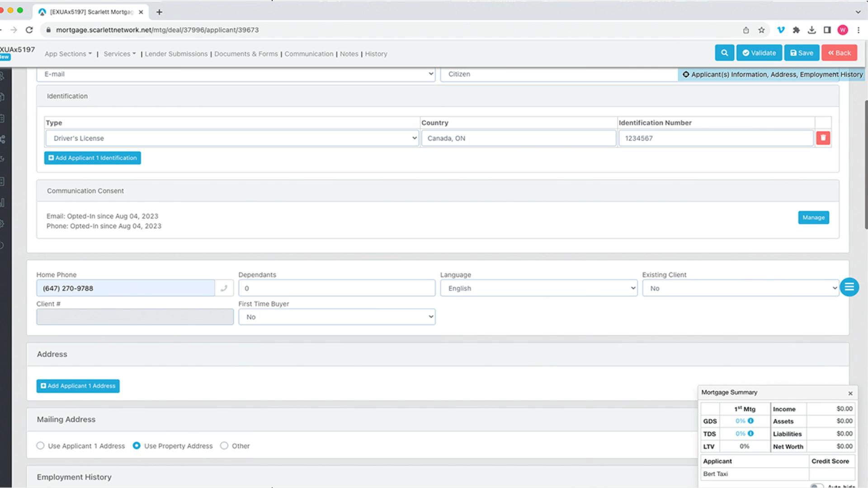The width and height of the screenshot is (868, 488).
Task: Open the identification Type dropdown
Action: (x=232, y=138)
